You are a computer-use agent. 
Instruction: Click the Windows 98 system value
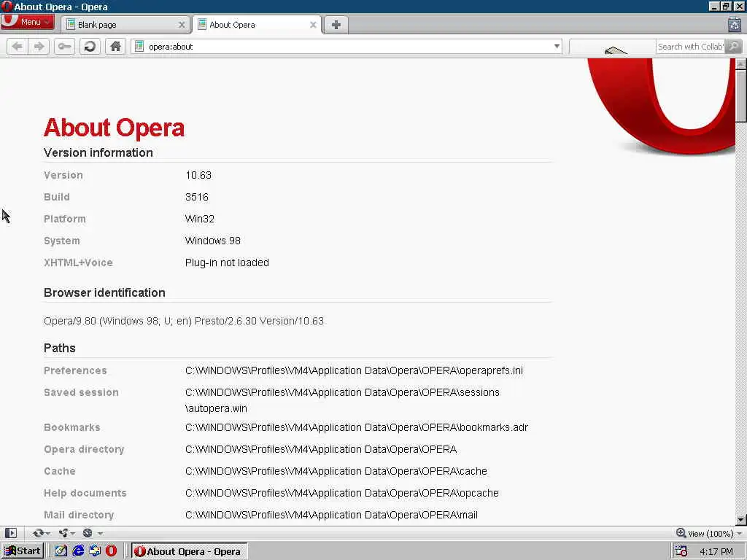(212, 241)
